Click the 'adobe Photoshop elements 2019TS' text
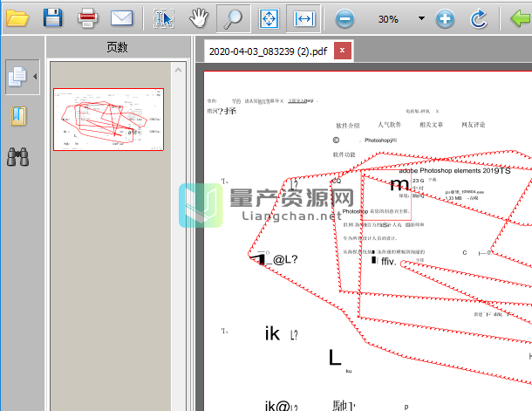Viewport: 532px width, 411px height. pyautogui.click(x=454, y=171)
